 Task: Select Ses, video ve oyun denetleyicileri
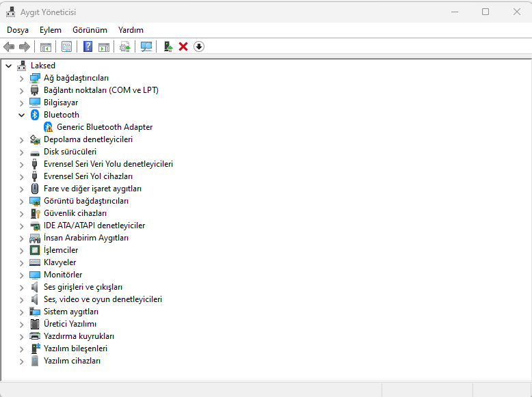pyautogui.click(x=103, y=299)
